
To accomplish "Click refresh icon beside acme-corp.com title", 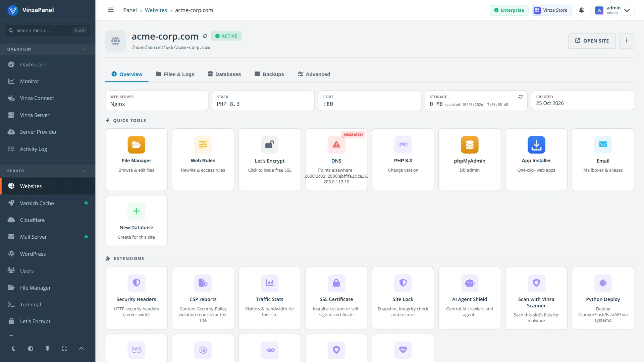I will (205, 36).
